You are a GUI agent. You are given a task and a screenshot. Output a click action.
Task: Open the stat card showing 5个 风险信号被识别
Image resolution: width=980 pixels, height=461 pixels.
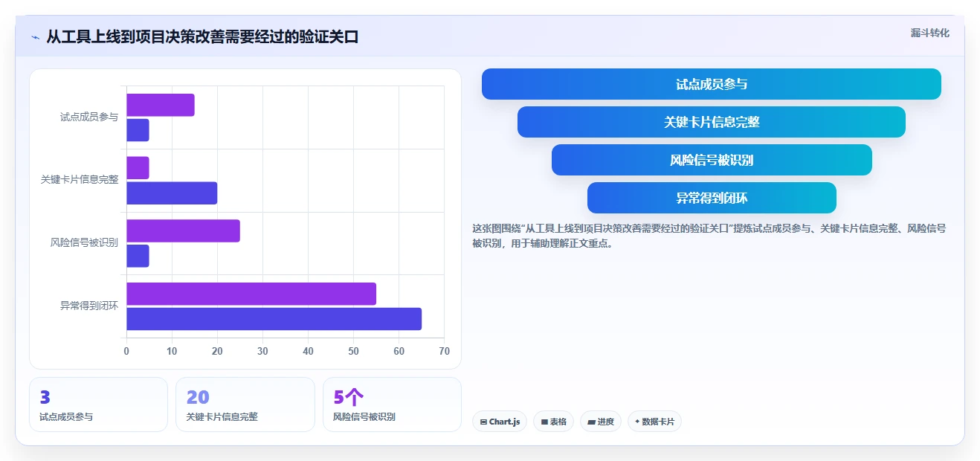(x=392, y=404)
